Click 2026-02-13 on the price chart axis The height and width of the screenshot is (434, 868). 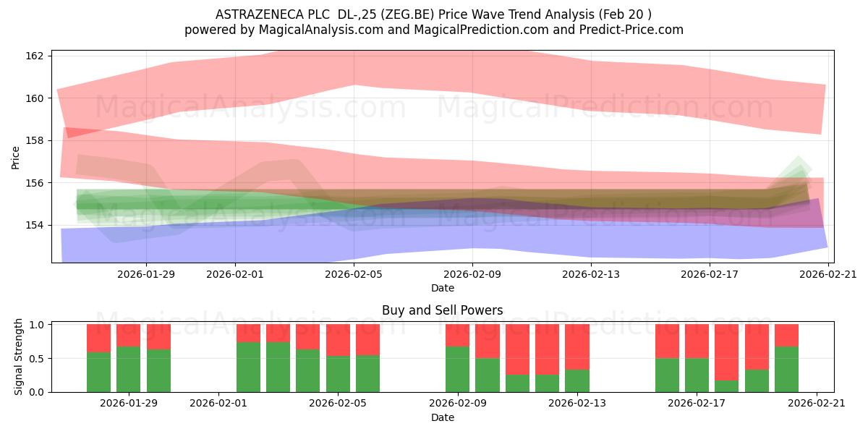point(591,274)
